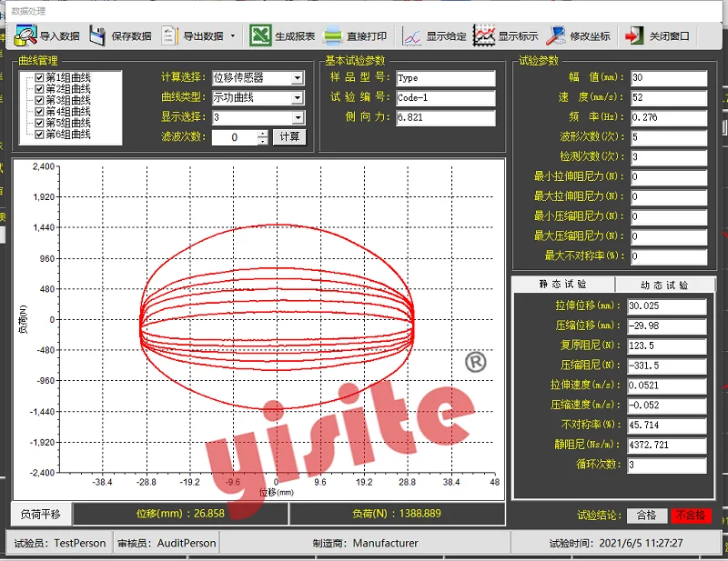Click the Generate Report (生成报表) Excel icon
Viewport: 728px width, 561px height.
(x=260, y=35)
